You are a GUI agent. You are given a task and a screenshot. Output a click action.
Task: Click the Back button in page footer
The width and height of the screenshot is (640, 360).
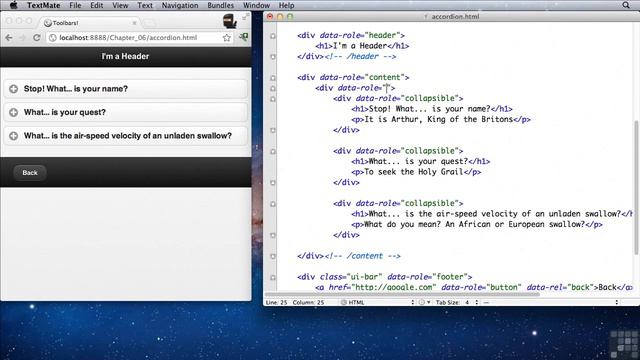(30, 173)
